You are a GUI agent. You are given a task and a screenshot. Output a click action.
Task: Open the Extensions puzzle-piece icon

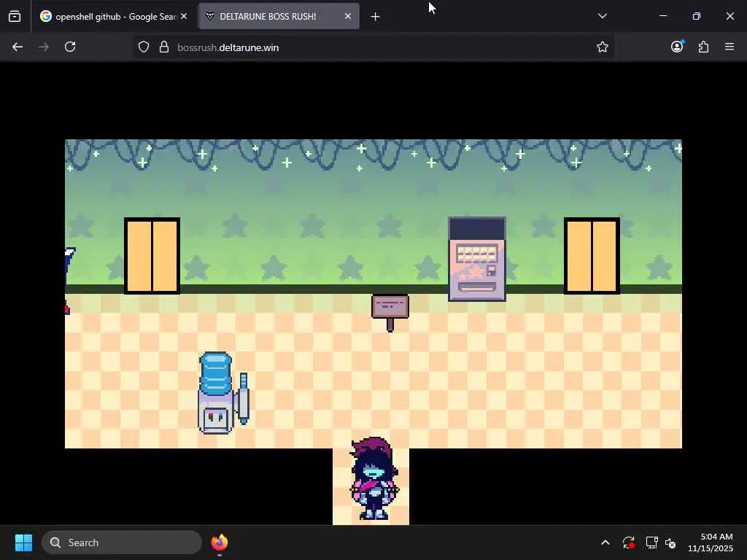[703, 47]
